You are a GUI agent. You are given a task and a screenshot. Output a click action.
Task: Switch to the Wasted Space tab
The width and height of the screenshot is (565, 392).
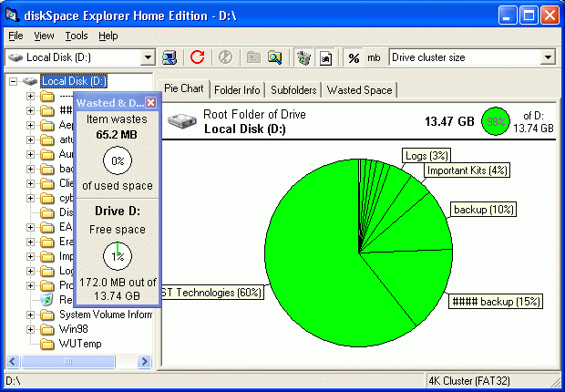[360, 90]
